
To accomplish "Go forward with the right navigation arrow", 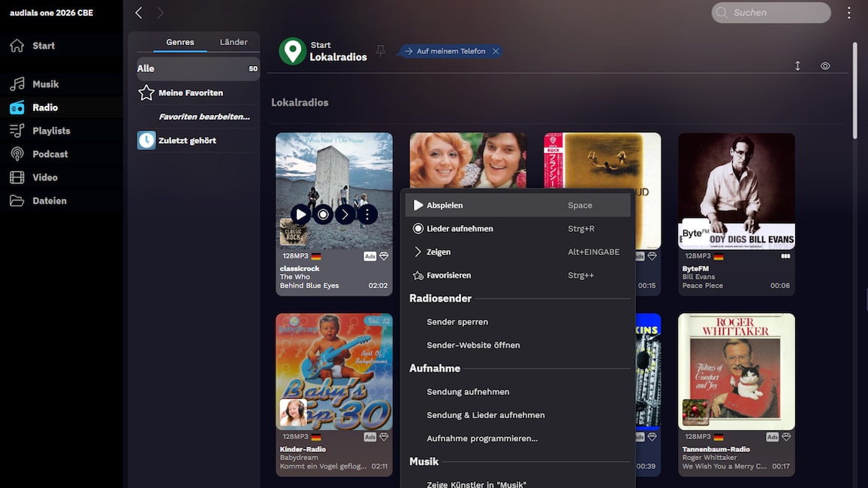I will click(x=161, y=13).
